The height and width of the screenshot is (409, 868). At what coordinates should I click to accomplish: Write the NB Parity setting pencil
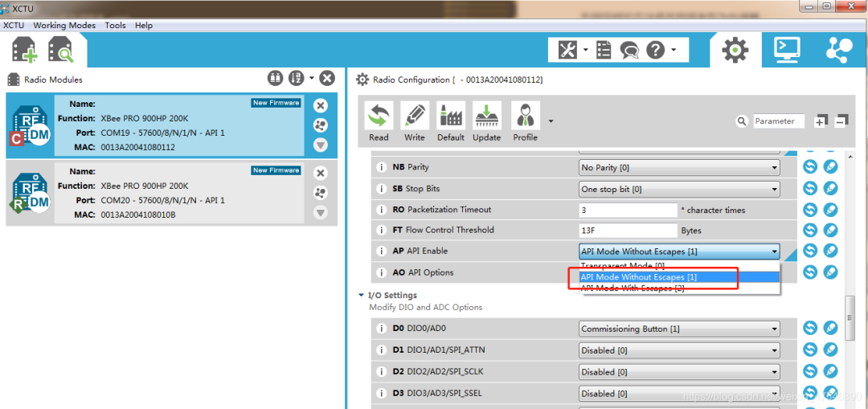(830, 166)
